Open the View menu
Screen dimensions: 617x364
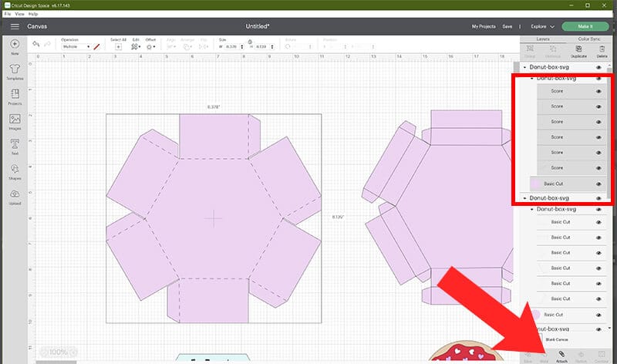[x=20, y=14]
